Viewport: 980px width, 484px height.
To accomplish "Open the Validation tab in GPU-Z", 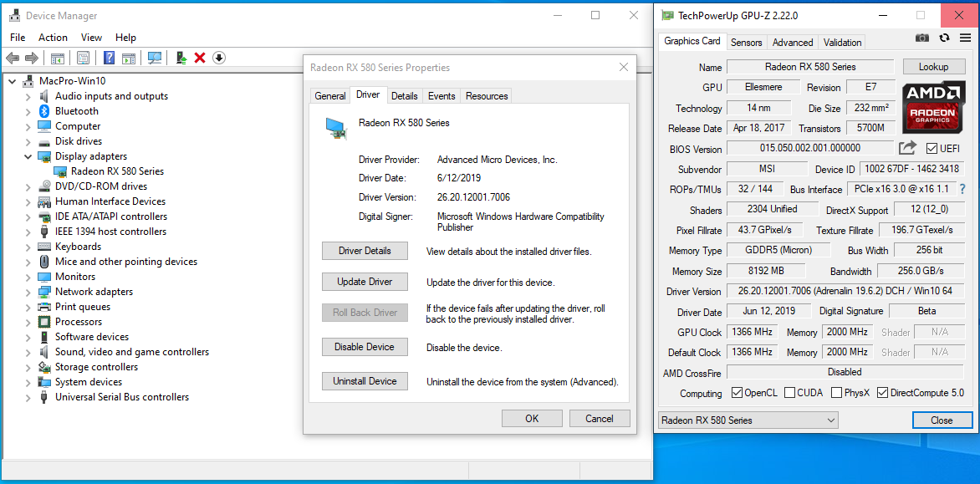I will click(x=842, y=43).
